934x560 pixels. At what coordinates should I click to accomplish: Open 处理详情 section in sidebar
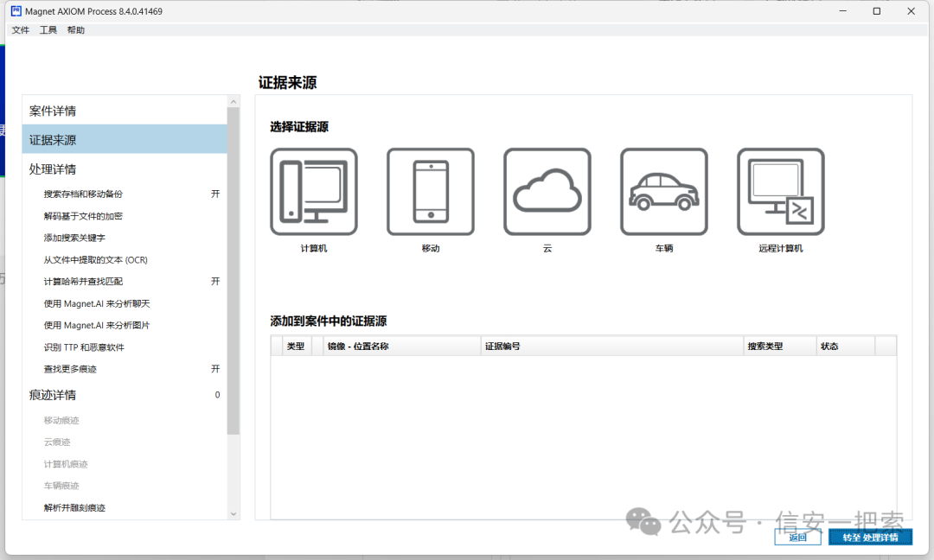coord(125,169)
